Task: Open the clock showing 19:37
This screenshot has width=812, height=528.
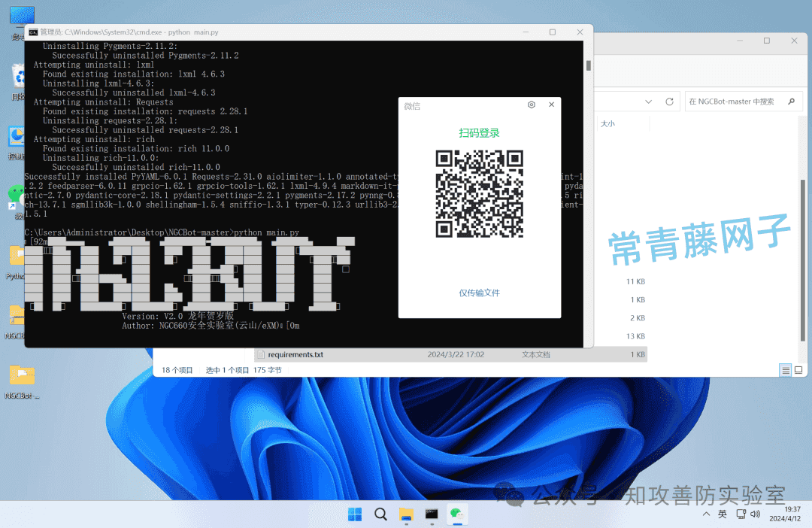Action: tap(785, 514)
